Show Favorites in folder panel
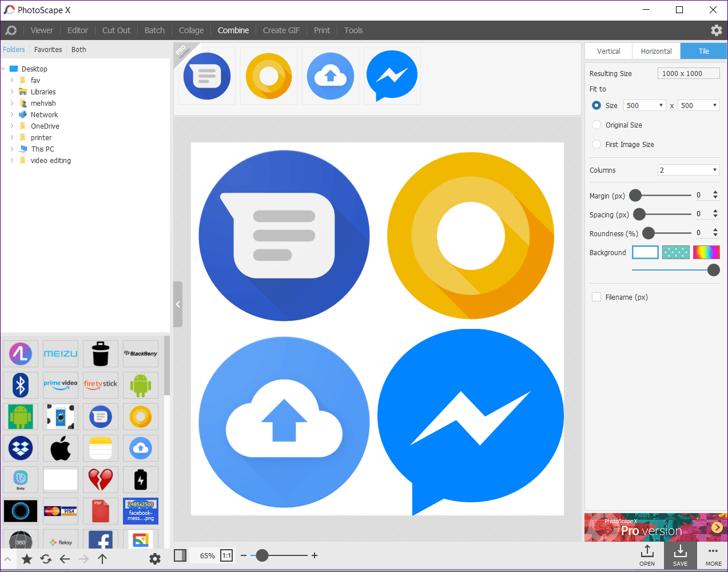 point(48,50)
